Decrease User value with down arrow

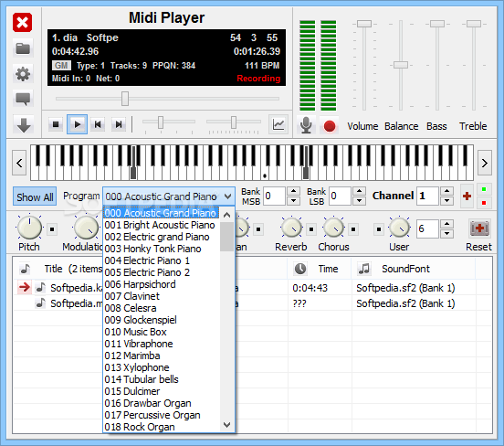click(446, 234)
